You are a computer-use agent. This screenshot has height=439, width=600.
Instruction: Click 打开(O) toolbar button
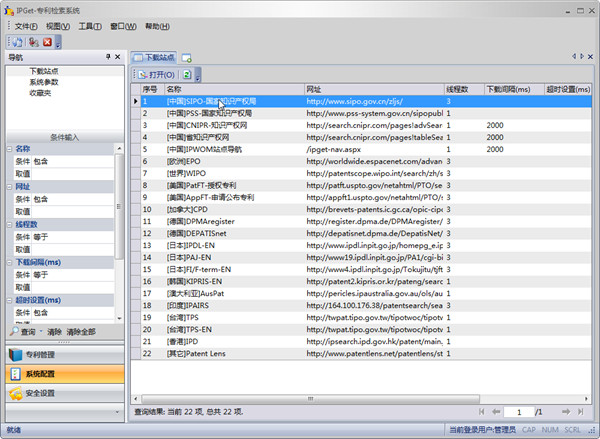[156, 75]
